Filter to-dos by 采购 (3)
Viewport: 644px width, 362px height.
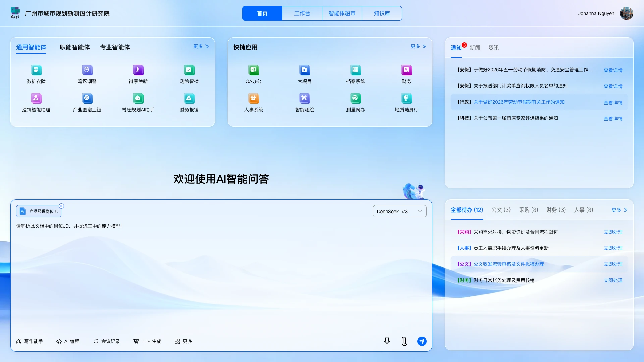529,210
